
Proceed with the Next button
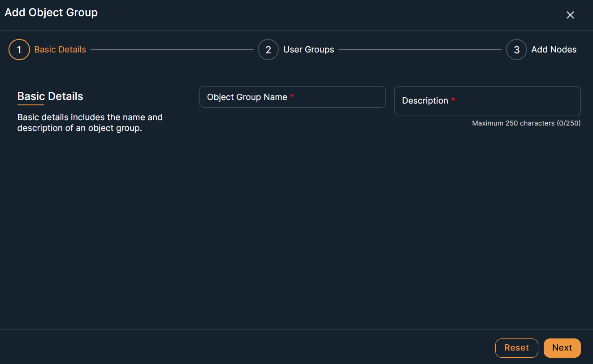pos(562,348)
